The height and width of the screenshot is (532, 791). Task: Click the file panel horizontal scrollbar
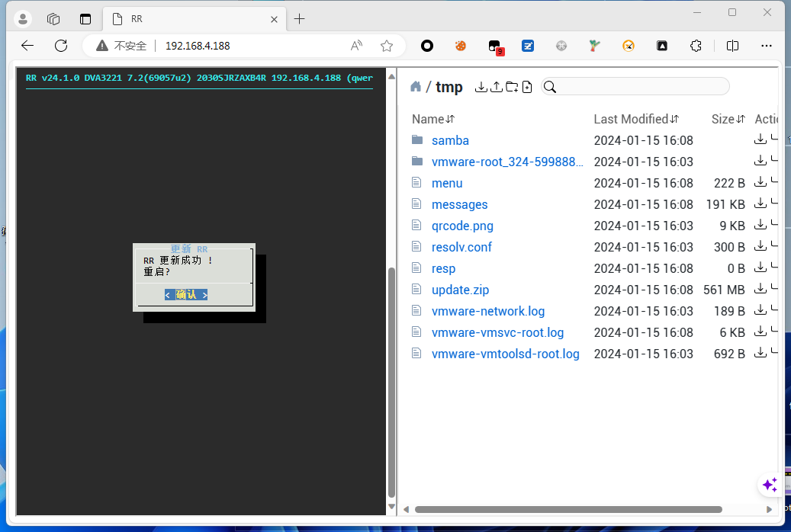[568, 509]
